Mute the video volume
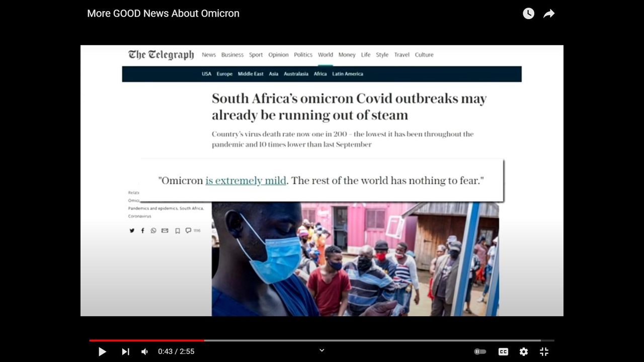The height and width of the screenshot is (362, 644). 144,352
